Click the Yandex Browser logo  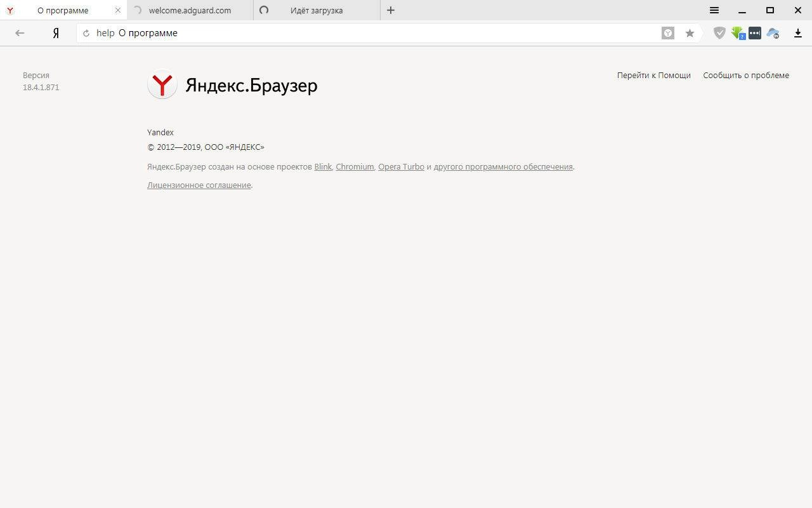162,84
